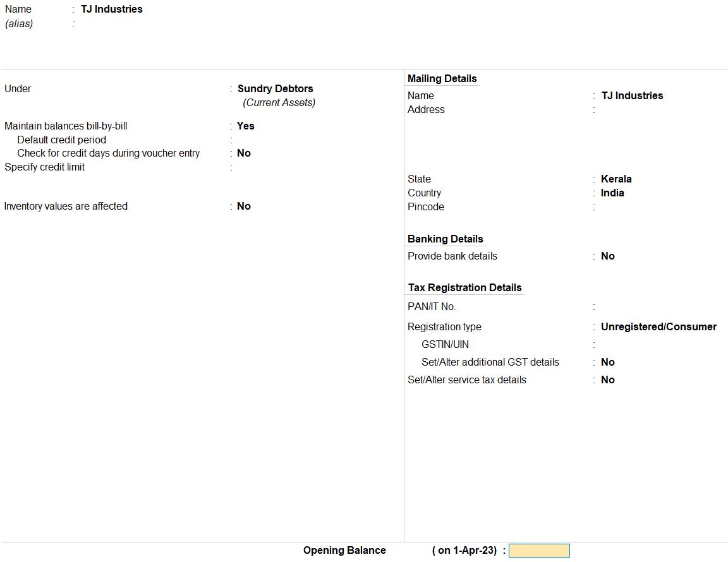This screenshot has height=562, width=728.
Task: Toggle 'Set/Alter additional GST details' No
Action: pyautogui.click(x=608, y=362)
